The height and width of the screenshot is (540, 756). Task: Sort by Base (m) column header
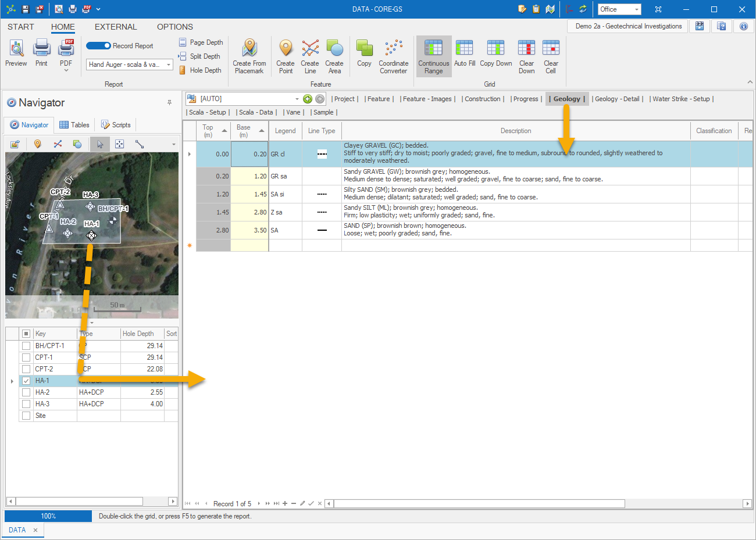tap(249, 131)
